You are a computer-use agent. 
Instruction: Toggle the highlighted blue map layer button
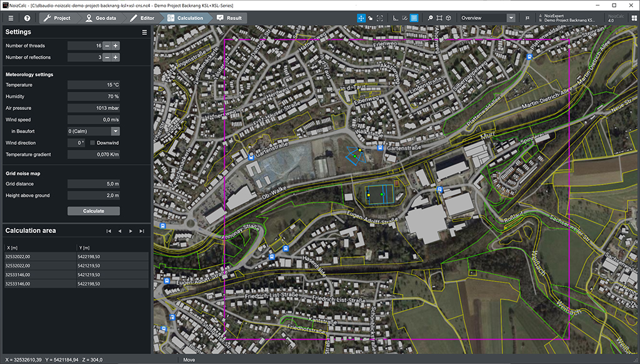coord(414,18)
